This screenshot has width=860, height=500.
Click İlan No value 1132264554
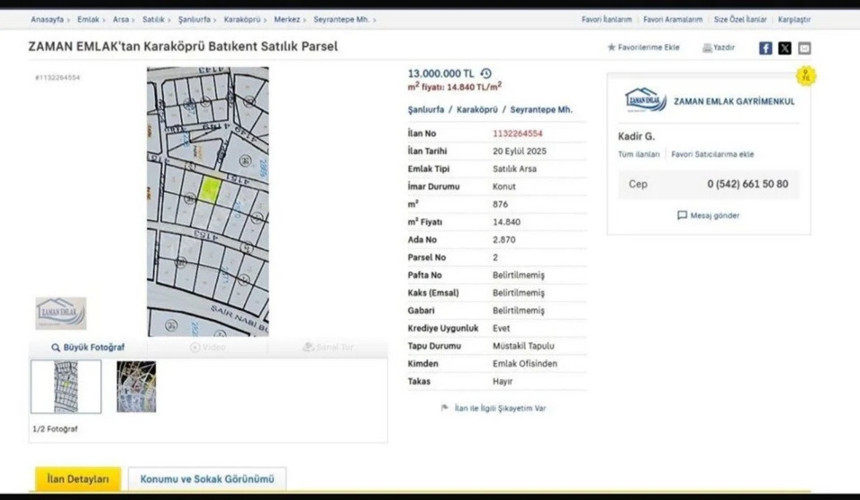tap(518, 133)
